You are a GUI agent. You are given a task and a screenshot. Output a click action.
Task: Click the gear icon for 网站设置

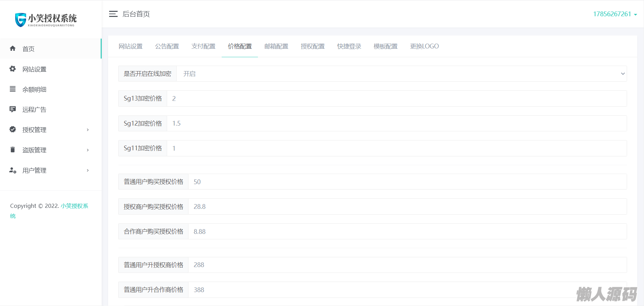click(13, 69)
